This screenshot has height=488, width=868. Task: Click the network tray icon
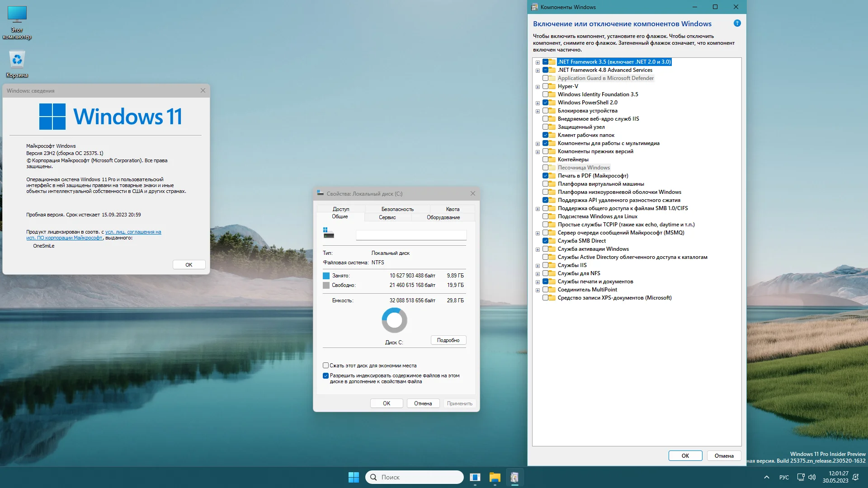[801, 477]
